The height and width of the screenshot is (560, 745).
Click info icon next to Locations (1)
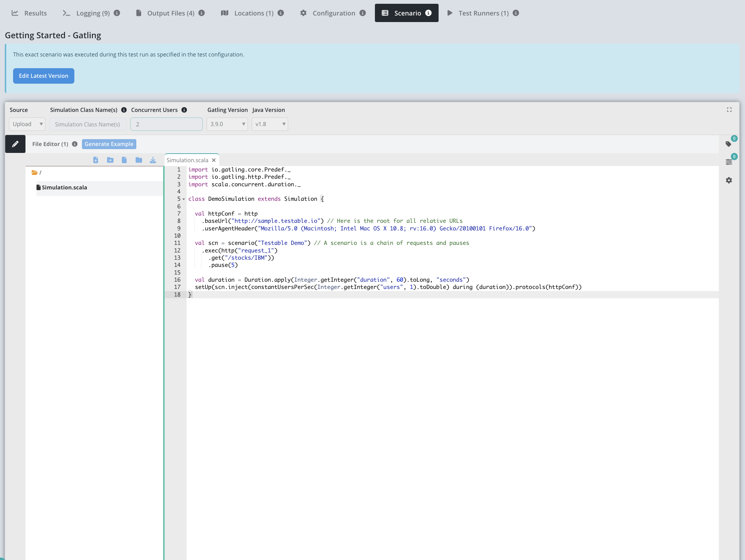click(281, 13)
